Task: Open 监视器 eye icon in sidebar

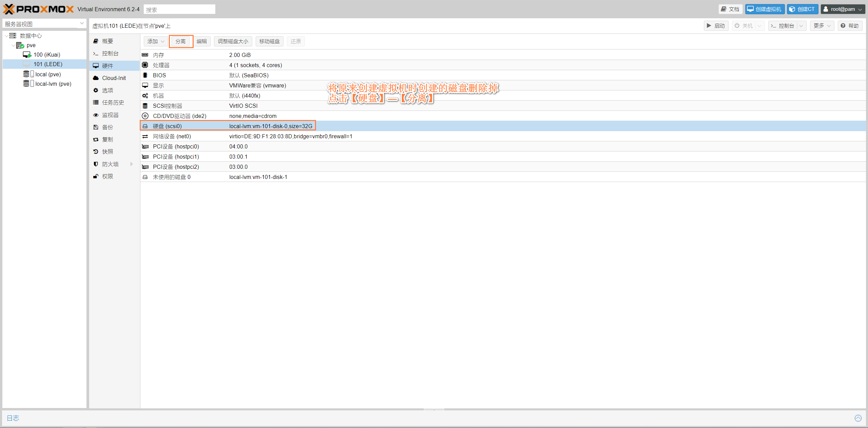Action: (x=96, y=115)
